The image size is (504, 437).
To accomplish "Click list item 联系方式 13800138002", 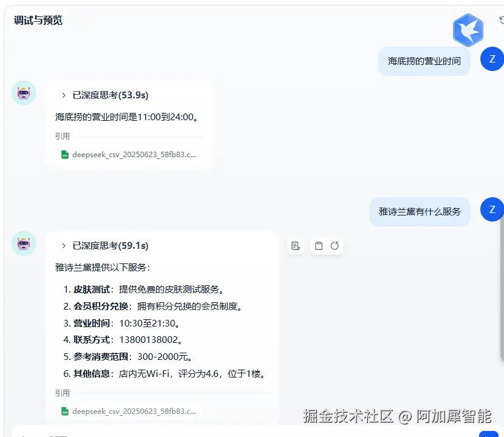I will (123, 340).
